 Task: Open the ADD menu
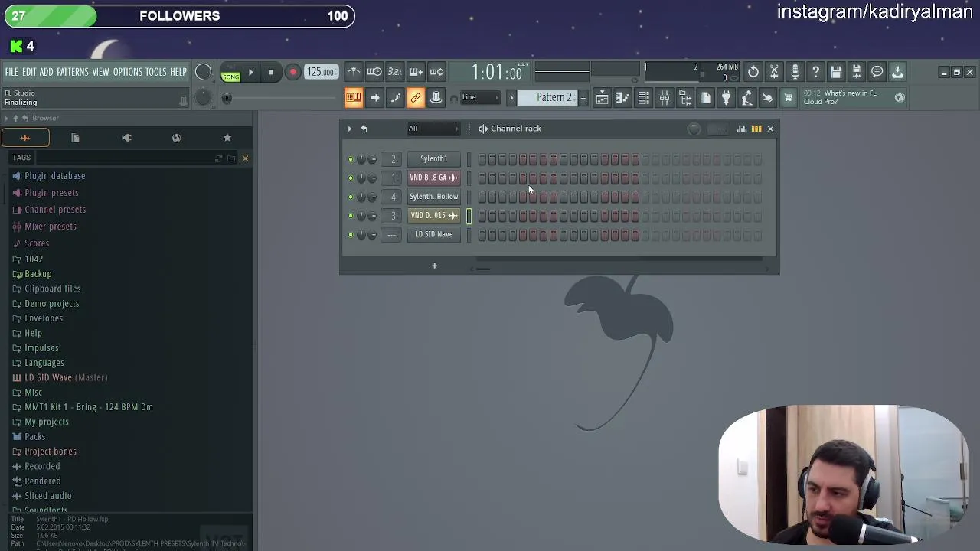tap(46, 72)
